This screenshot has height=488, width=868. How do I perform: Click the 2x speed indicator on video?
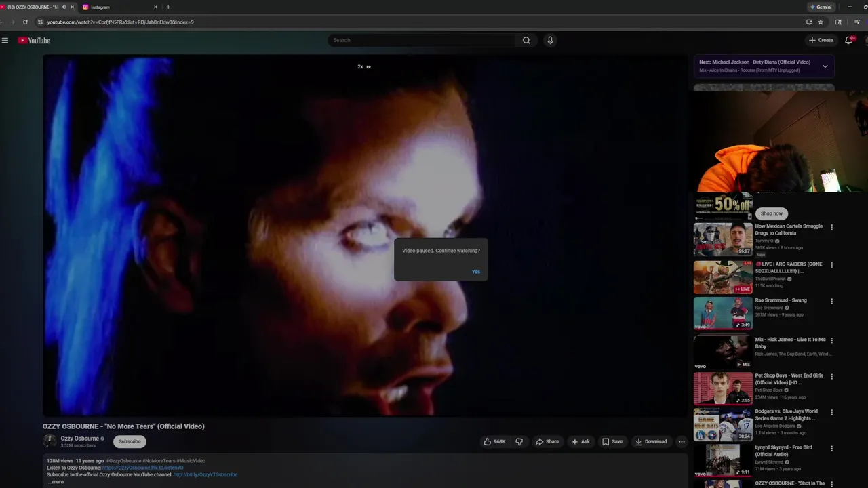pos(364,66)
